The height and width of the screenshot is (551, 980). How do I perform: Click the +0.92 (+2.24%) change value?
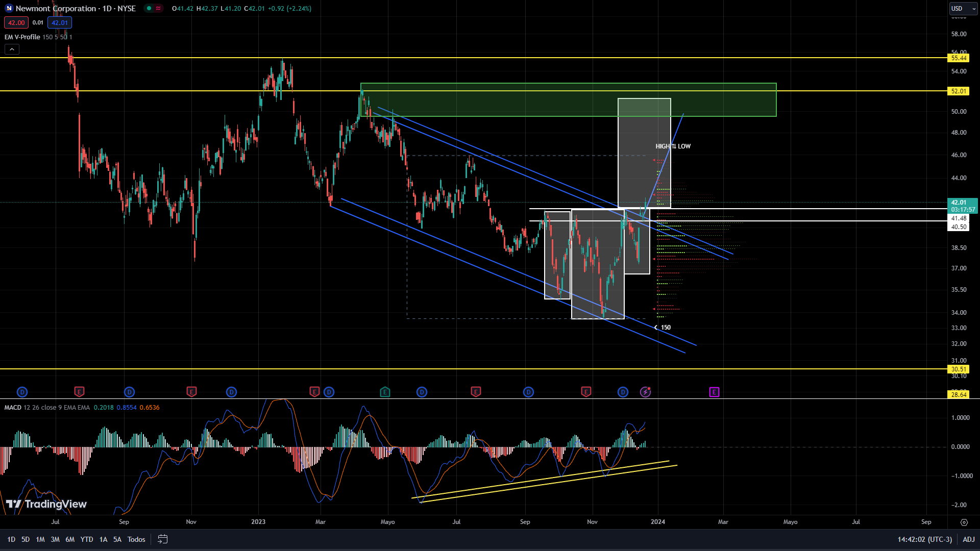point(289,8)
